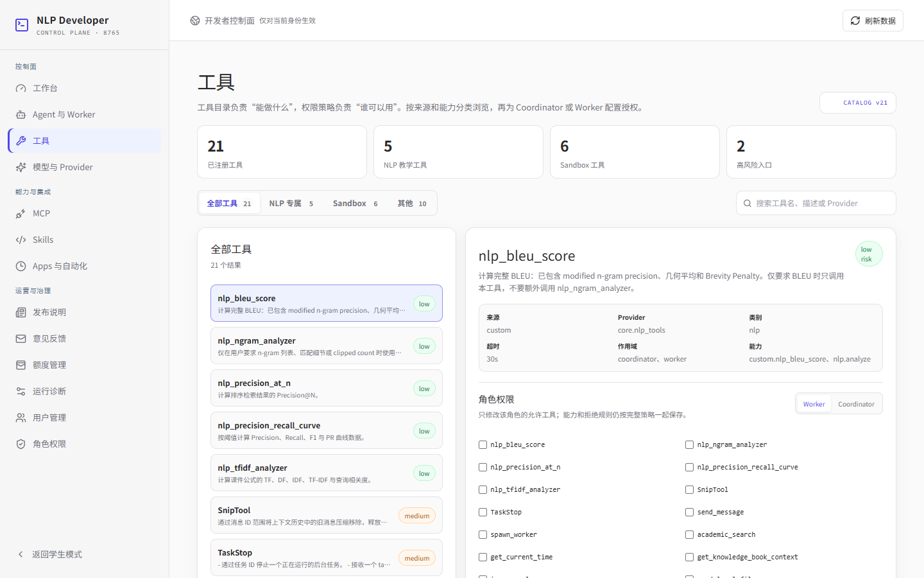Click the CATALOG v21 badge
The width and height of the screenshot is (924, 578).
[x=857, y=103]
